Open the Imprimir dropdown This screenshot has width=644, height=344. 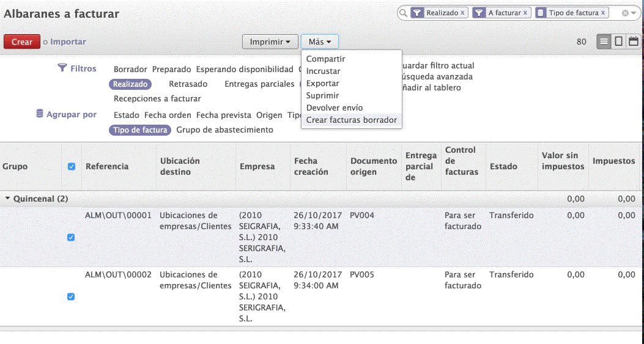point(270,42)
